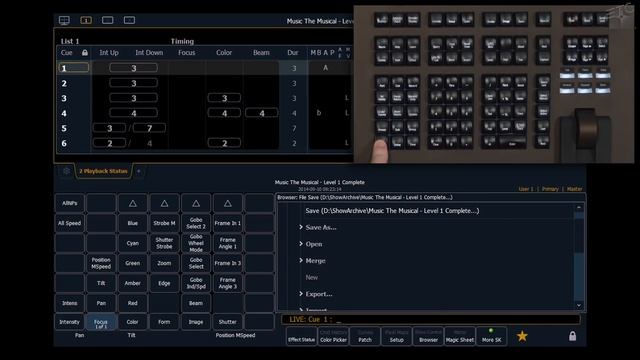Select the Focus parameter category
The image size is (640, 360).
(101, 322)
